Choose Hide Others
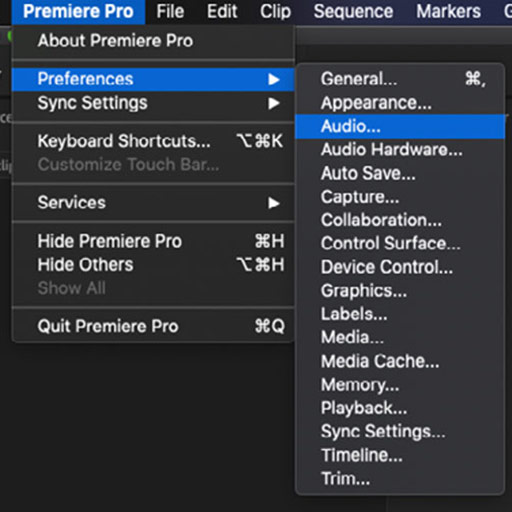The height and width of the screenshot is (512, 512). tap(153, 265)
